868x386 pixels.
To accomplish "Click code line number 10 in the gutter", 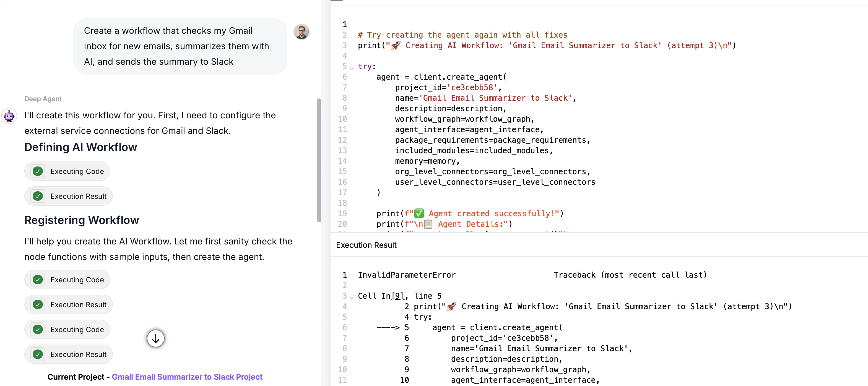I will 342,119.
